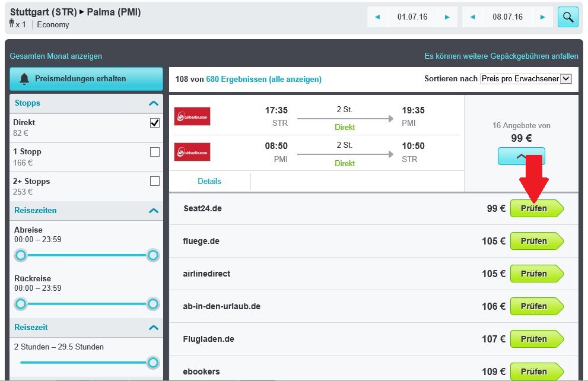Click the Economy class label

[53, 25]
